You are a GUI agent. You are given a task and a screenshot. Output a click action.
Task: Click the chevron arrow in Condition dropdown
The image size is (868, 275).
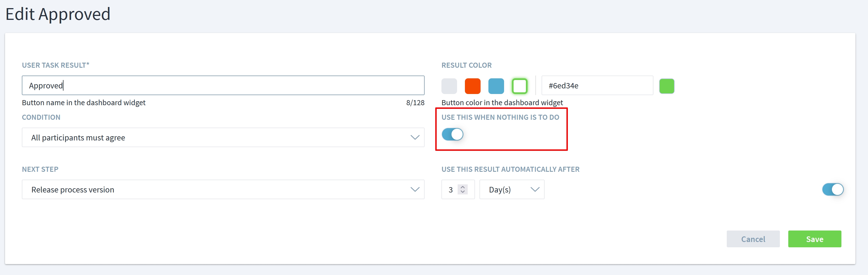click(415, 138)
